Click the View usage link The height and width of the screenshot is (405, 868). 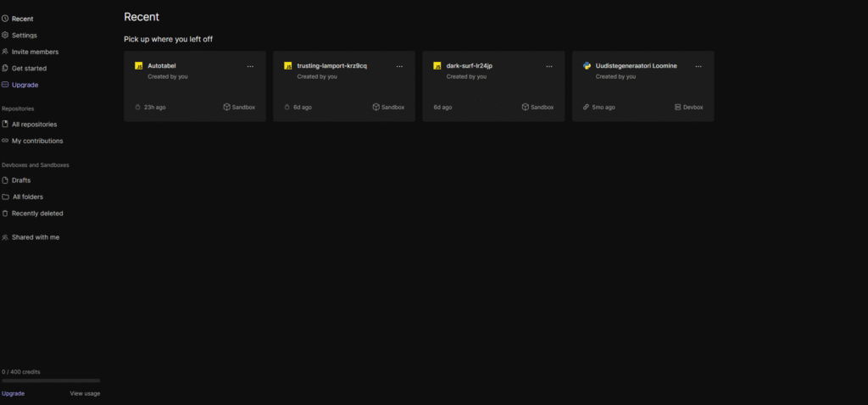pos(85,393)
